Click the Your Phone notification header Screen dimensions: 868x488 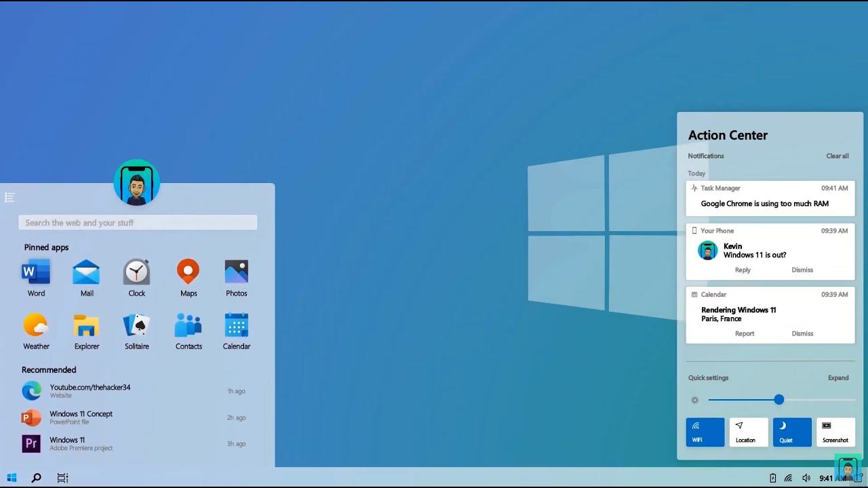click(x=717, y=231)
